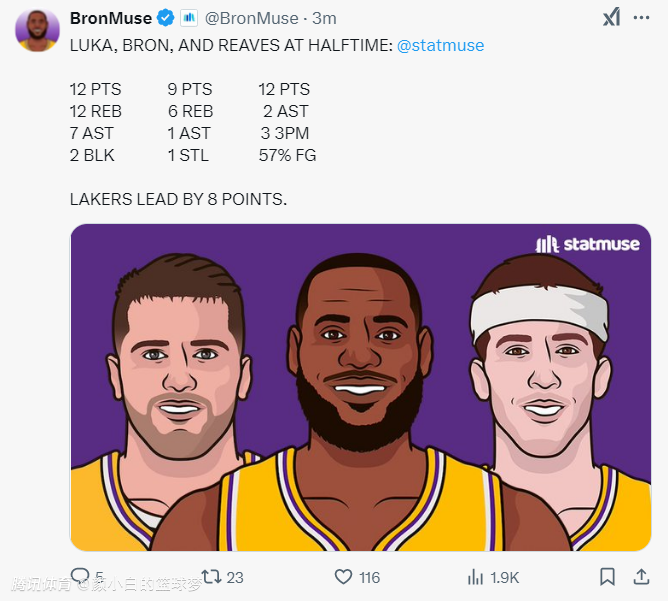668x601 pixels.
Task: Click the statmuse logo in the image
Action: tap(587, 244)
